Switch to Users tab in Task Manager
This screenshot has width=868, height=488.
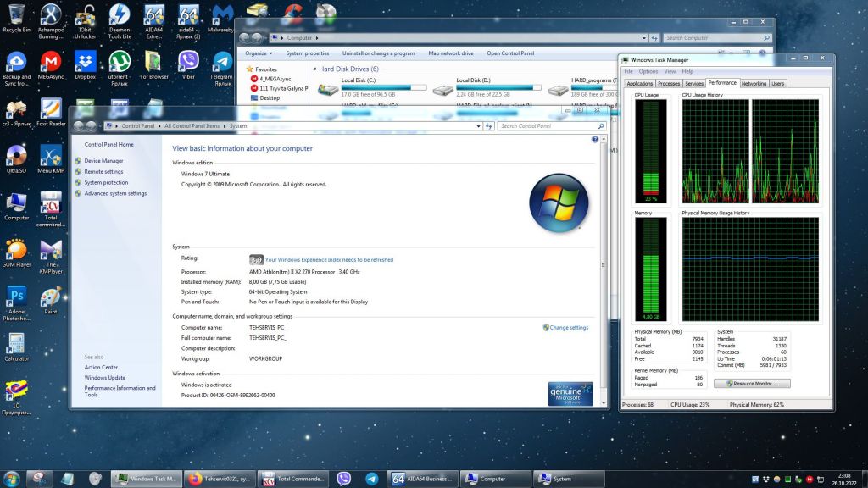point(778,84)
